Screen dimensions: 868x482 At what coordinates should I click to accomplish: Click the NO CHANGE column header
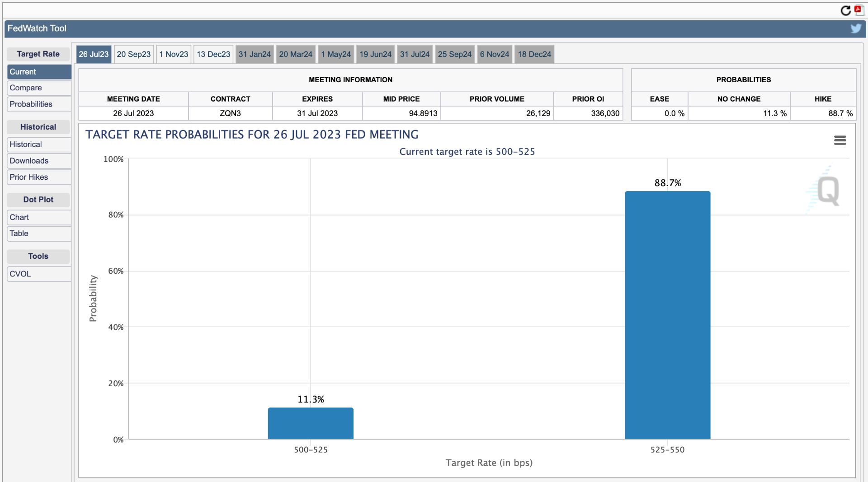[x=739, y=99]
